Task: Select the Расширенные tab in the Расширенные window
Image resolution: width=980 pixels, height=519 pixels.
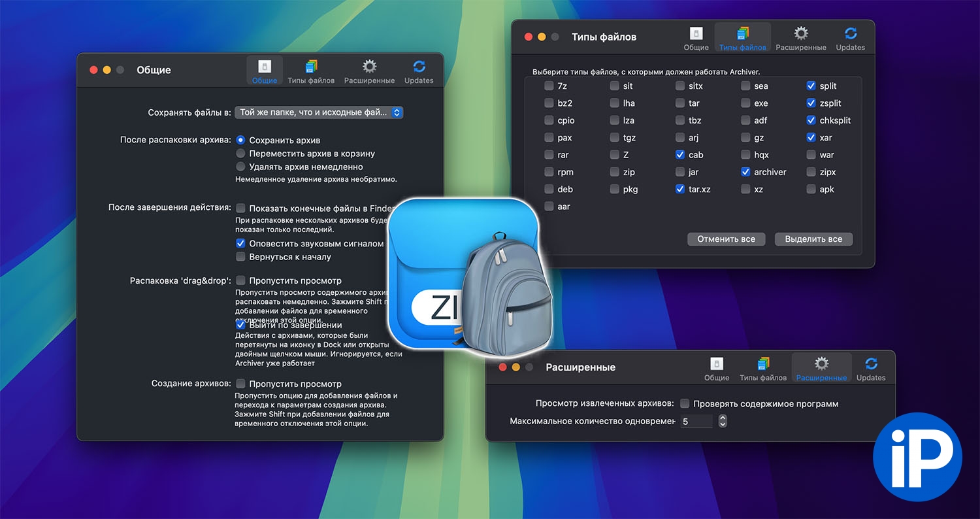Action: click(x=821, y=368)
